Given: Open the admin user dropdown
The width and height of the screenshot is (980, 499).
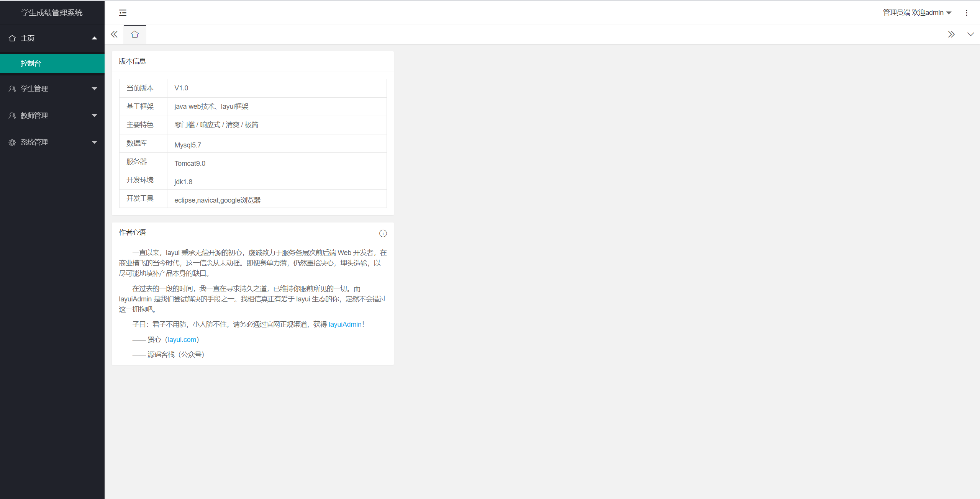Looking at the screenshot, I should 917,13.
